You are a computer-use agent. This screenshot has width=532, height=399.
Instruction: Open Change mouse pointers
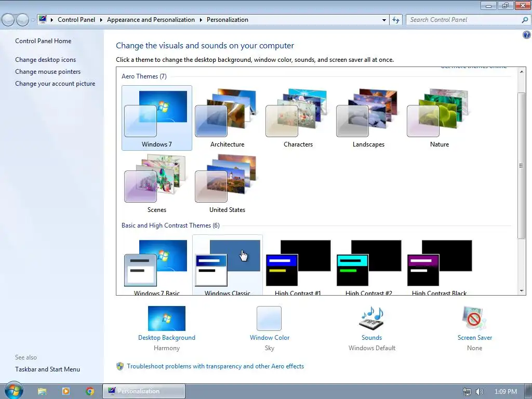pos(48,72)
